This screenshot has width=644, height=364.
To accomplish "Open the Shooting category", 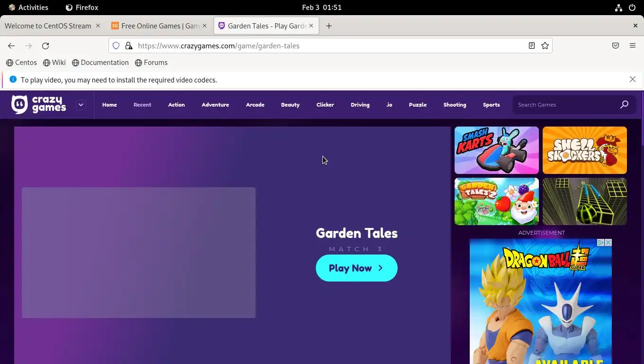I will pos(455,105).
